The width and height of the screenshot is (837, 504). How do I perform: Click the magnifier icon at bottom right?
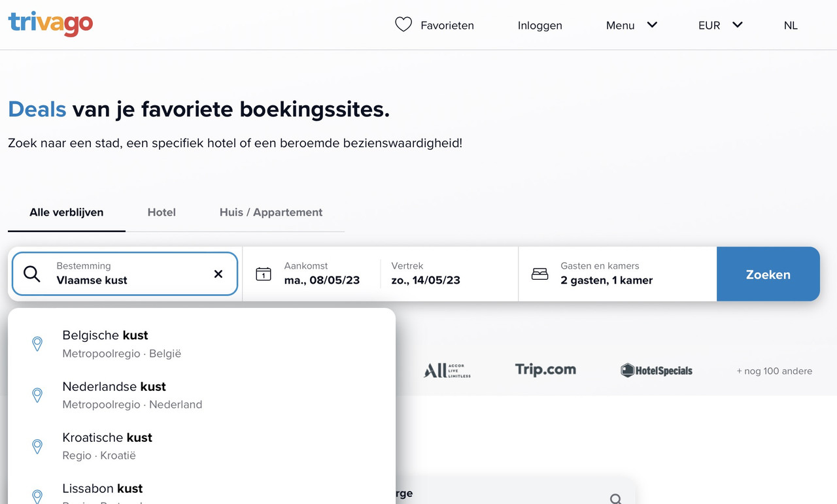615,499
